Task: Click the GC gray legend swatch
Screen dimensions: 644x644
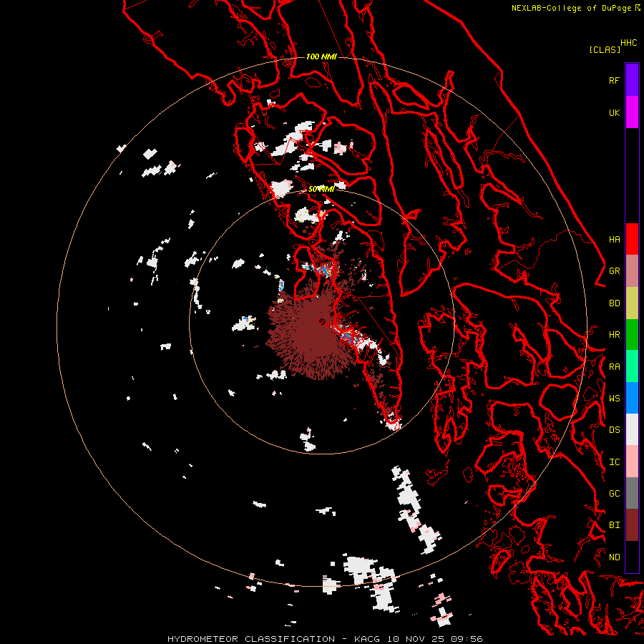Action: 632,493
